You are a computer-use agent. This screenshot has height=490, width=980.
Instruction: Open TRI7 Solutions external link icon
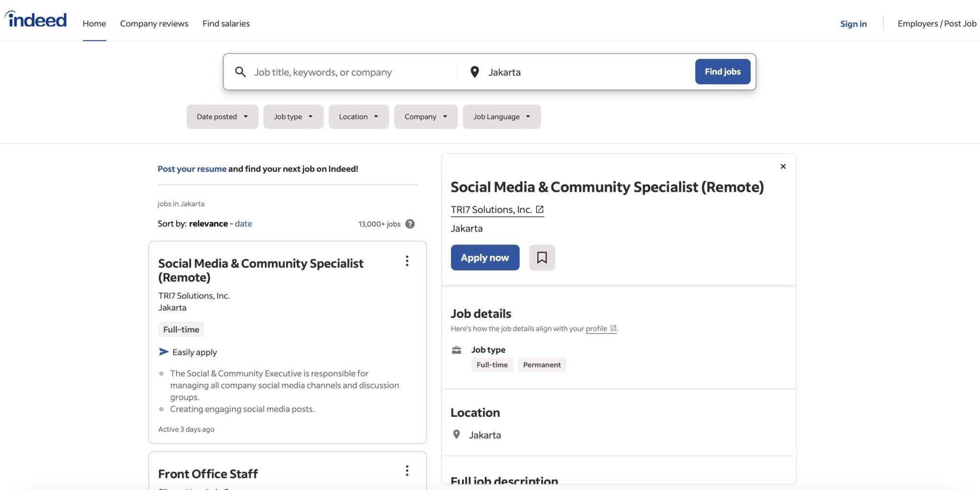click(x=540, y=210)
